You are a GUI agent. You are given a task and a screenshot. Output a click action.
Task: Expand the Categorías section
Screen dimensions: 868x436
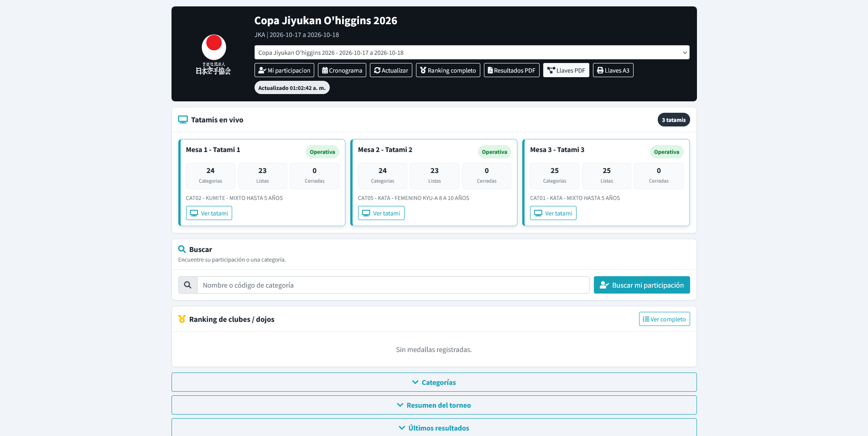(434, 382)
